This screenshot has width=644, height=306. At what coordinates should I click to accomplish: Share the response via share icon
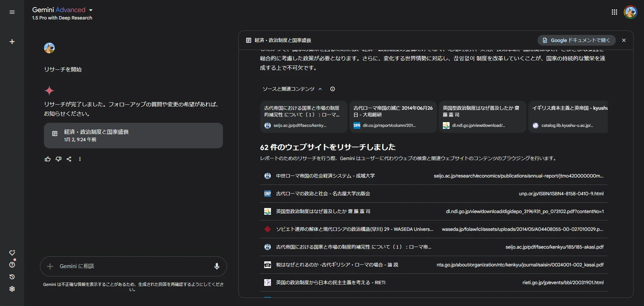pos(69,159)
